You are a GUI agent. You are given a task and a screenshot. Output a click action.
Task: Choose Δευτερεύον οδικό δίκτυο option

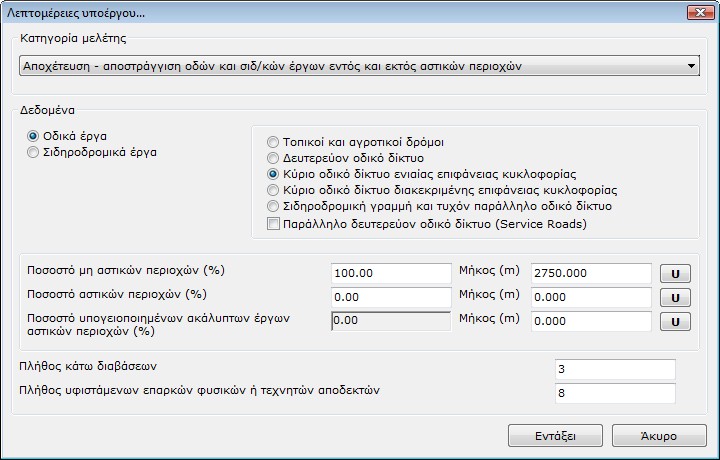274,158
